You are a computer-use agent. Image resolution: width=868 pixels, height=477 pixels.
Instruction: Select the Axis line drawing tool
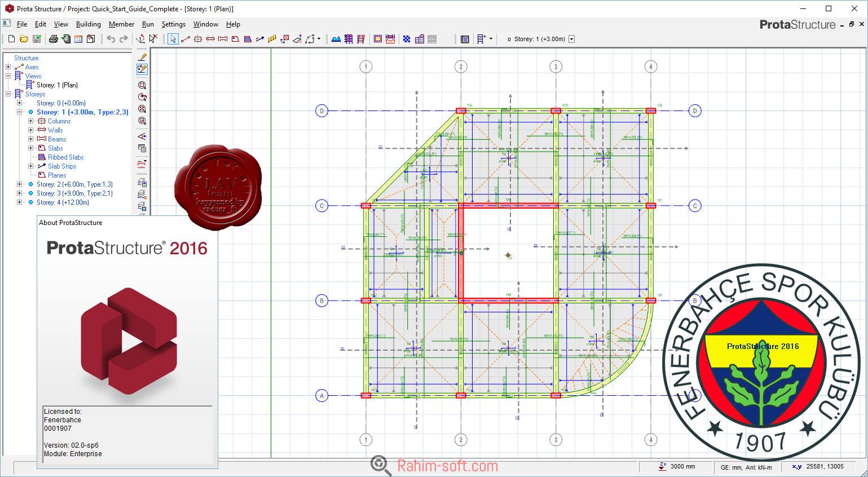click(186, 39)
